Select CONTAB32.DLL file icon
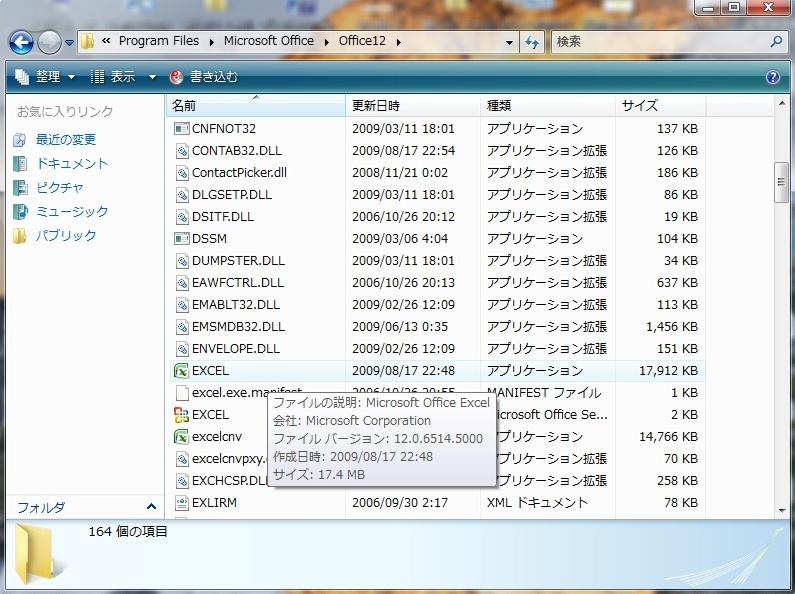Screen dimensions: 795x594 (x=182, y=151)
